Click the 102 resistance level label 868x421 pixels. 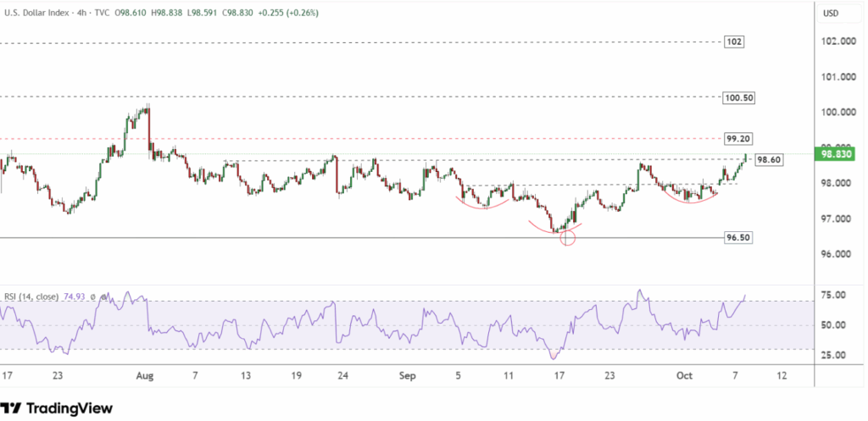[735, 42]
